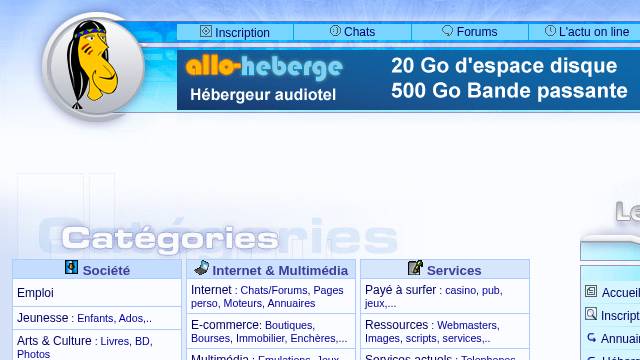Image resolution: width=640 pixels, height=360 pixels.
Task: Open the Annuai sidebar entry
Action: click(620, 338)
